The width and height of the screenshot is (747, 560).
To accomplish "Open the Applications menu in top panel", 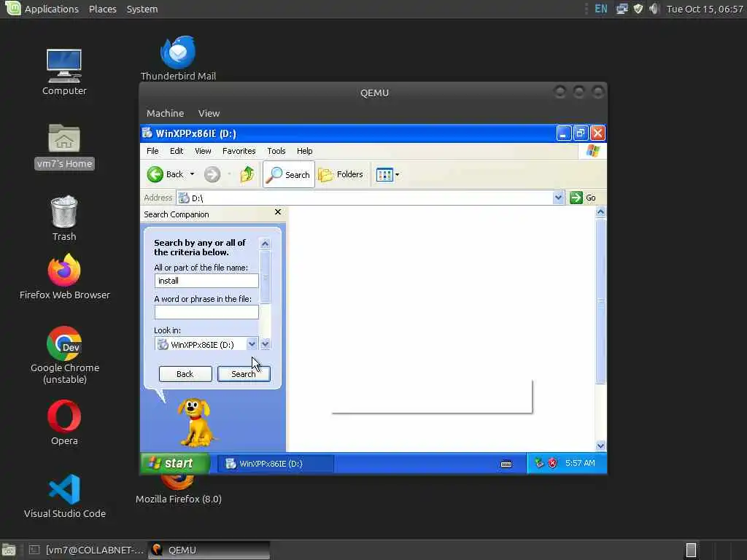I will tap(52, 9).
